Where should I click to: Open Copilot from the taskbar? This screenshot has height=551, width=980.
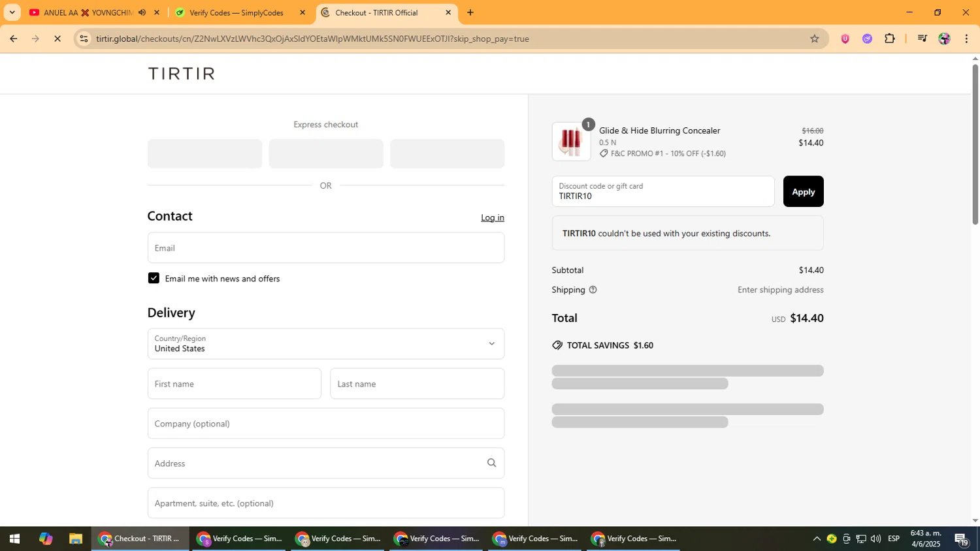(x=45, y=539)
